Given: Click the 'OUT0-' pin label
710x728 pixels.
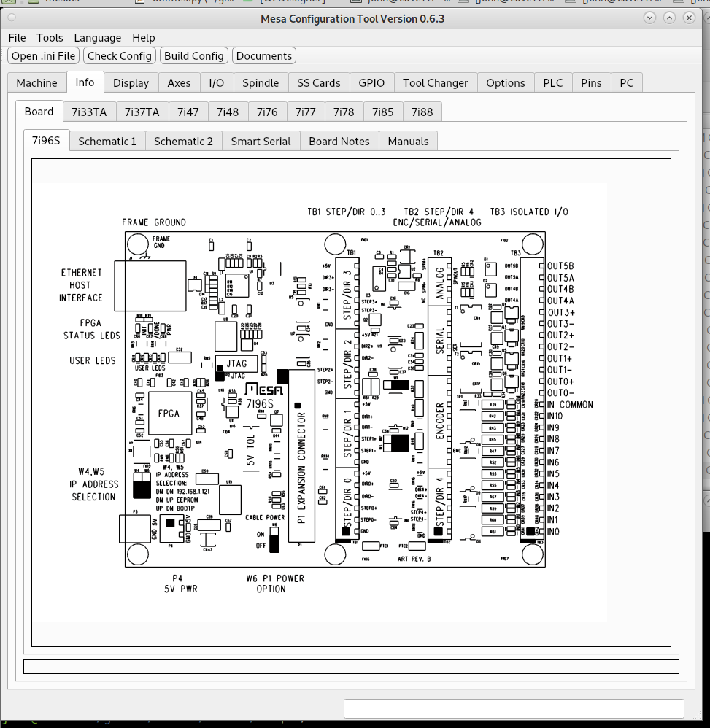Looking at the screenshot, I should (560, 392).
